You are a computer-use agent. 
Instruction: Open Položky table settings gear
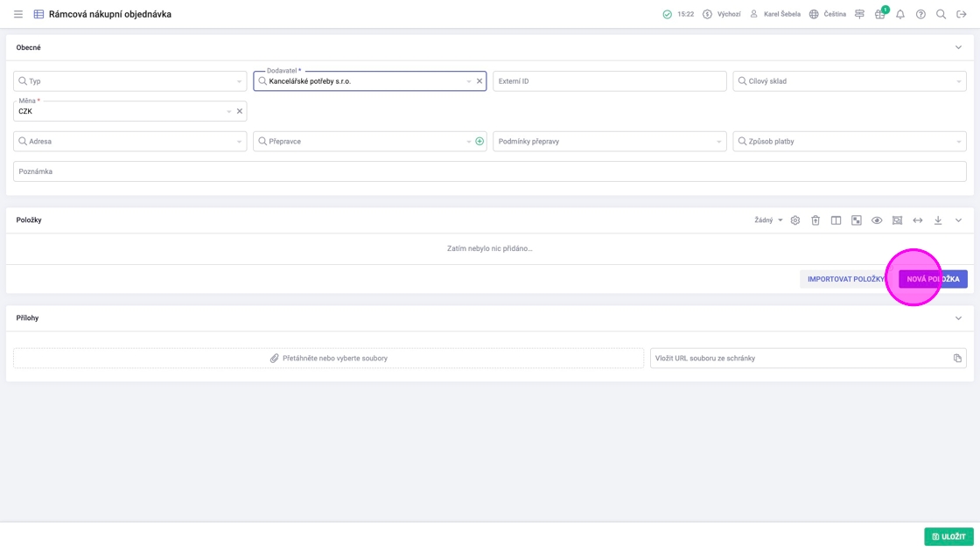pos(795,220)
